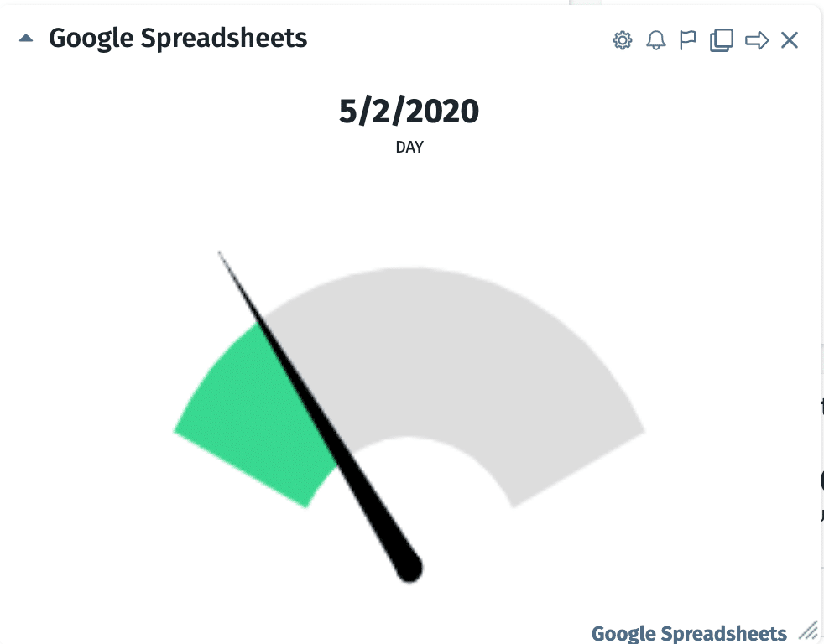Click the resize grip in bottom corner
This screenshot has width=824, height=644.
[x=808, y=629]
